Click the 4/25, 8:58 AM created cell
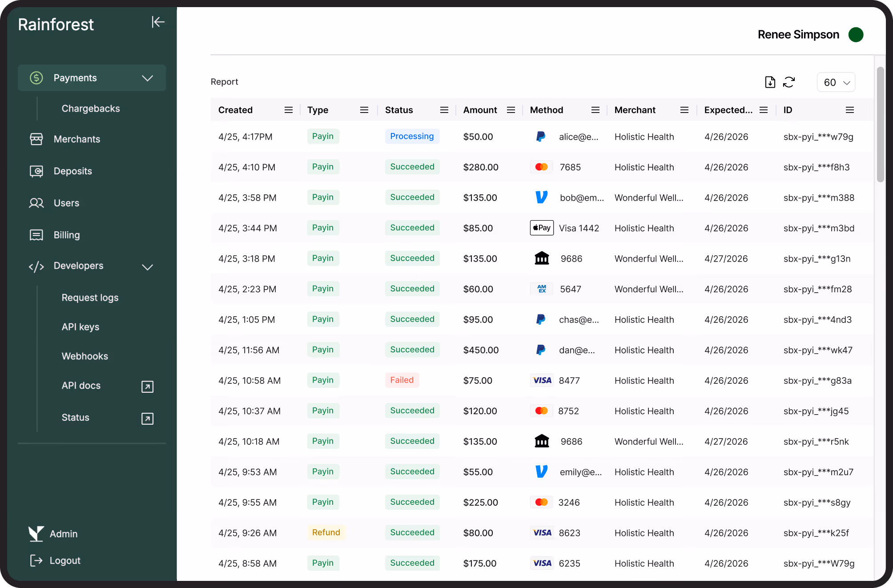Viewport: 893px width, 588px height. click(x=247, y=564)
